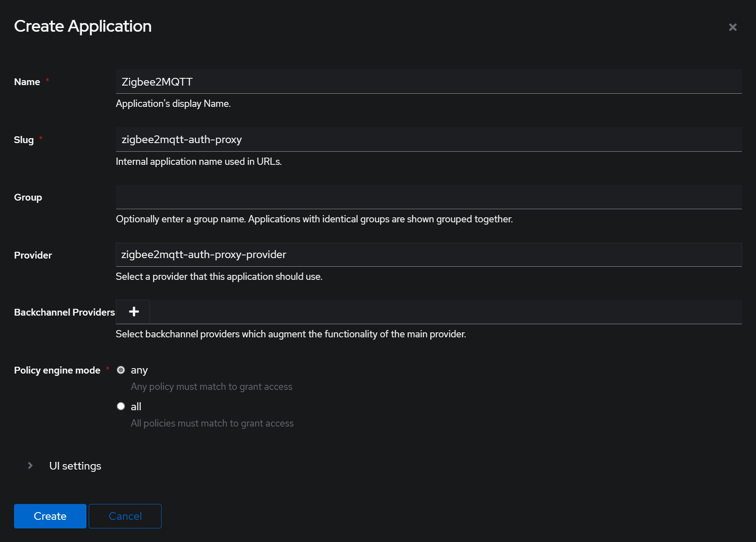Add a backchannel provider with plus icon
Viewport: 756px width, 542px height.
coord(134,312)
